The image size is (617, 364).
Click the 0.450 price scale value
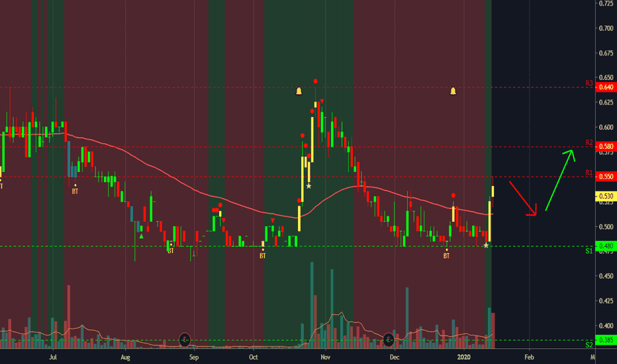[606, 276]
